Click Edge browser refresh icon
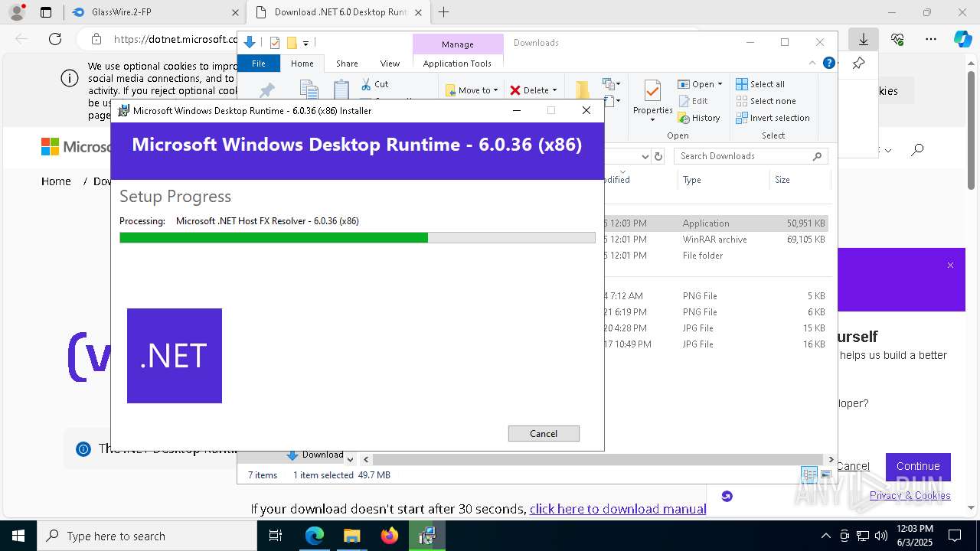Image resolution: width=980 pixels, height=551 pixels. coord(55,39)
